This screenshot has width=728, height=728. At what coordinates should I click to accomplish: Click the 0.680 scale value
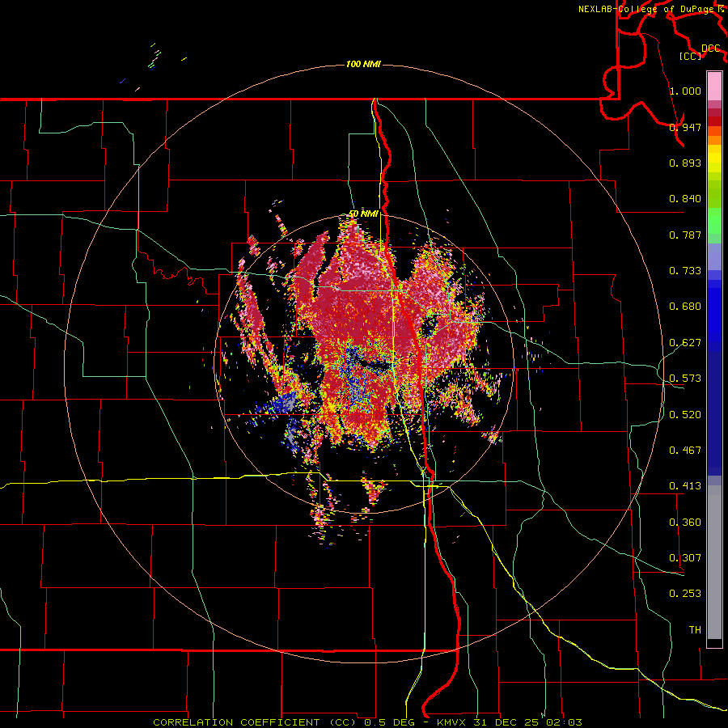tap(685, 307)
